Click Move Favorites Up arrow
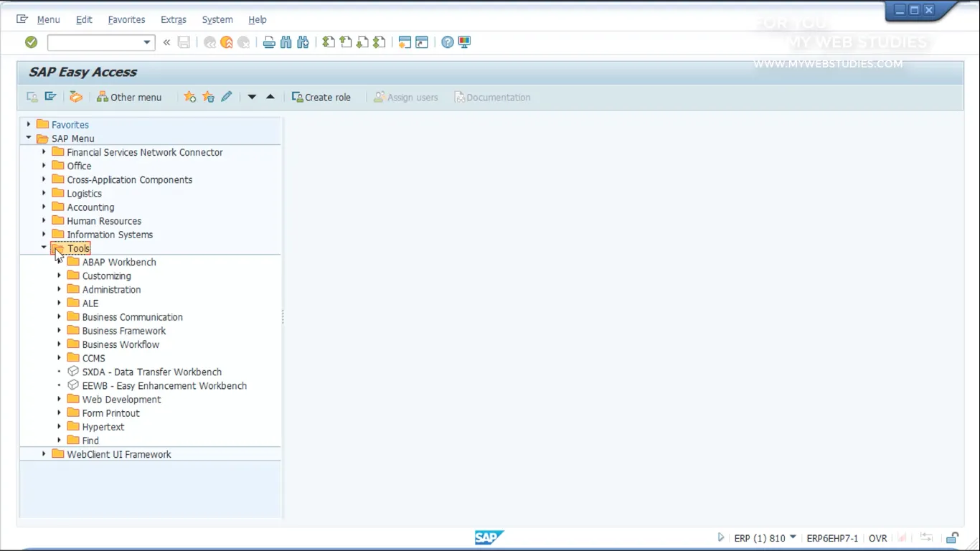 [x=270, y=97]
